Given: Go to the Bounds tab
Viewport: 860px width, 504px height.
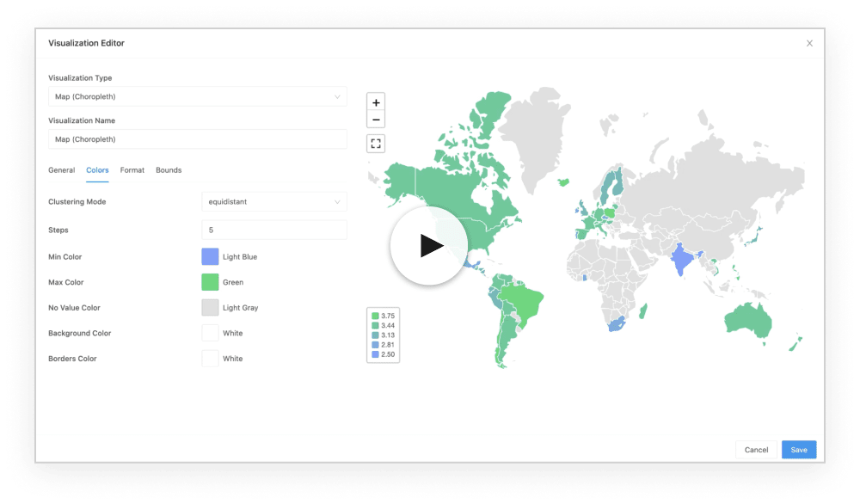Looking at the screenshot, I should click(x=169, y=170).
